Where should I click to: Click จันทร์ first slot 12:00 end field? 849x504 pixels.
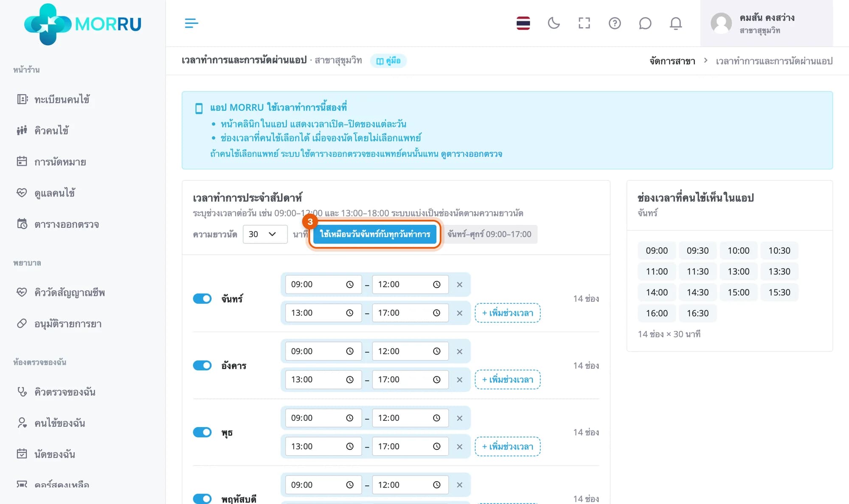[x=410, y=284]
